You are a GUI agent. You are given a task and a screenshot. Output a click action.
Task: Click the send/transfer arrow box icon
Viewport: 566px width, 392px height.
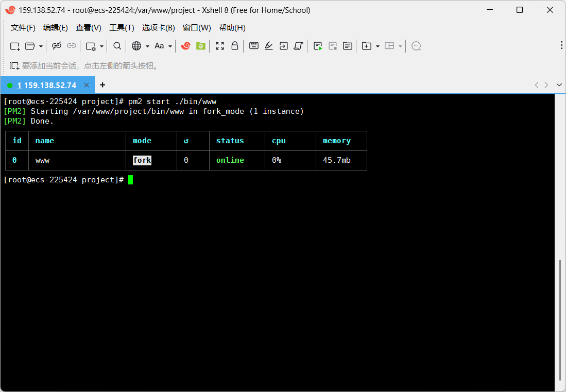tap(283, 46)
